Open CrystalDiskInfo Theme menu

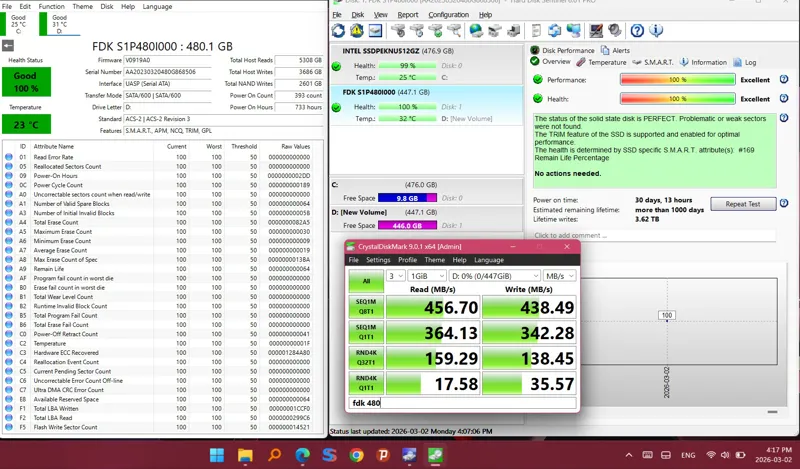[83, 6]
